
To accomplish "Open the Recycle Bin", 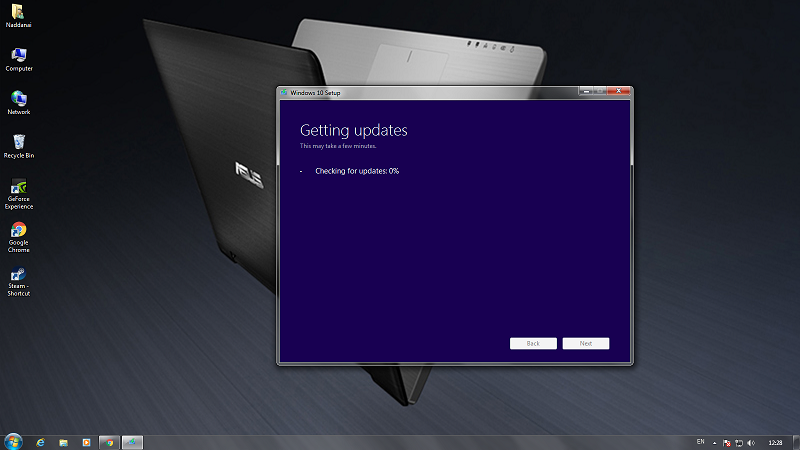I will (19, 146).
